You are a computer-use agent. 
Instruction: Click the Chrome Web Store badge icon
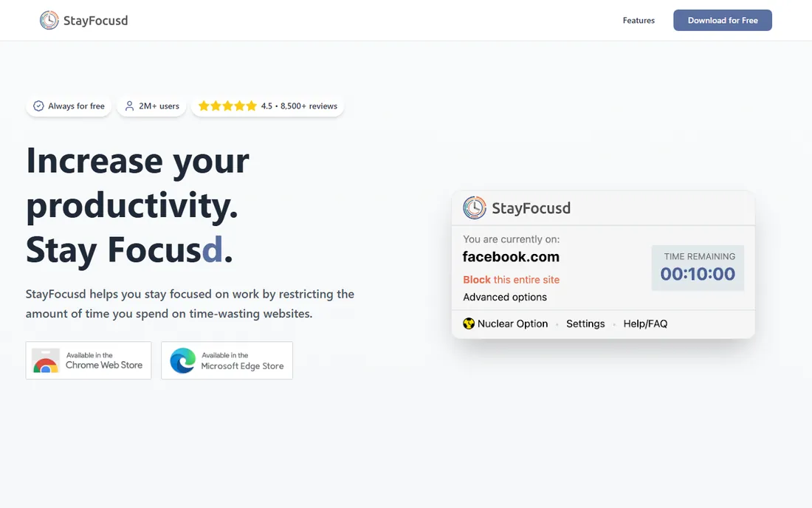(46, 360)
